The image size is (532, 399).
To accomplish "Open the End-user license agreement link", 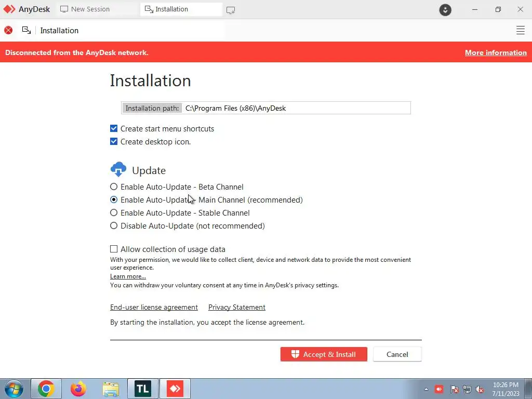I will (154, 307).
